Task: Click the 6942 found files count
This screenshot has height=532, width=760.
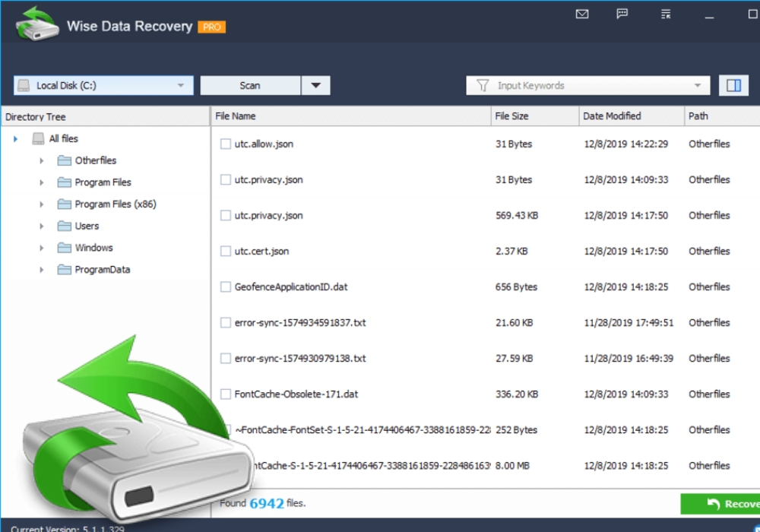Action: point(267,504)
